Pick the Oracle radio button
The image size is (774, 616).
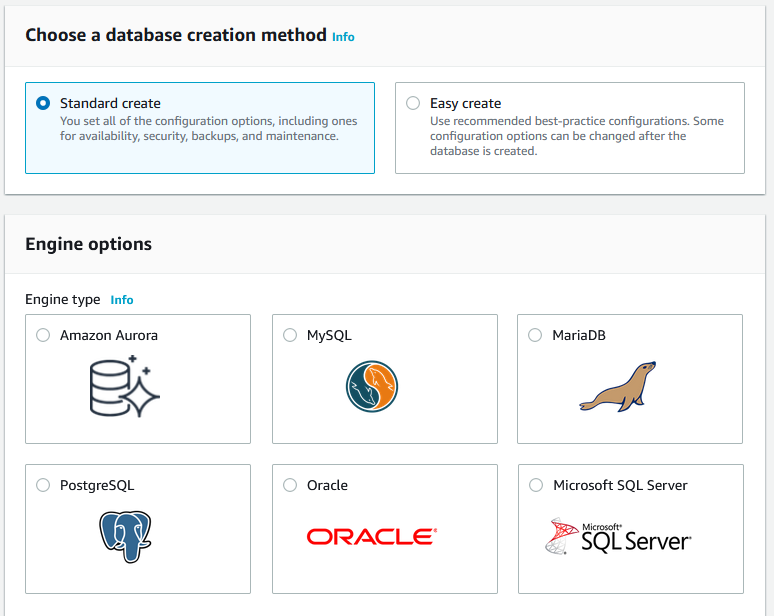(x=290, y=485)
